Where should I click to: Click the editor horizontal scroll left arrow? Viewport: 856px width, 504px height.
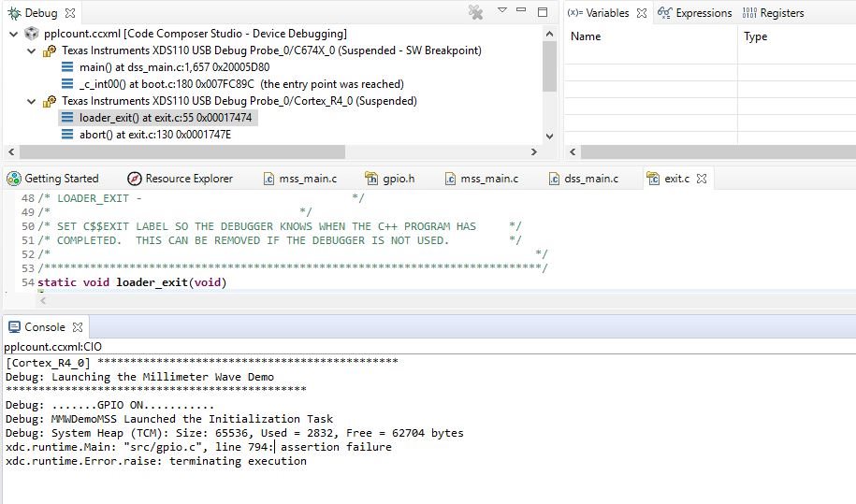[x=43, y=300]
